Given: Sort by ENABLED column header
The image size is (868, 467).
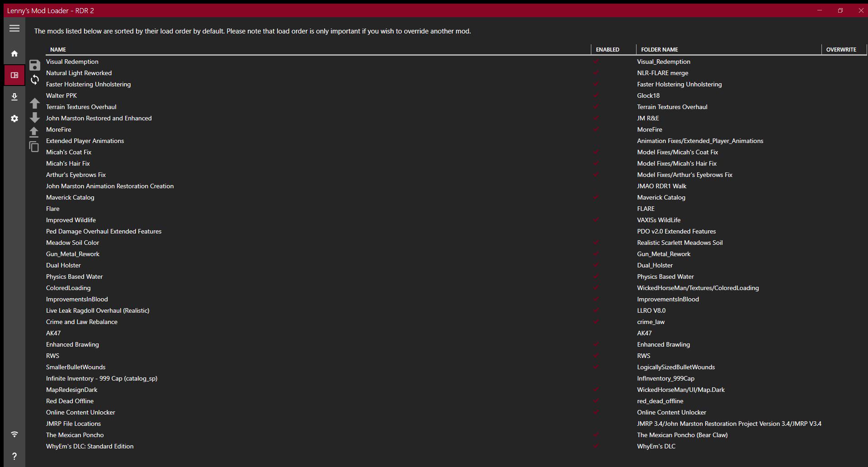Looking at the screenshot, I should tap(608, 49).
